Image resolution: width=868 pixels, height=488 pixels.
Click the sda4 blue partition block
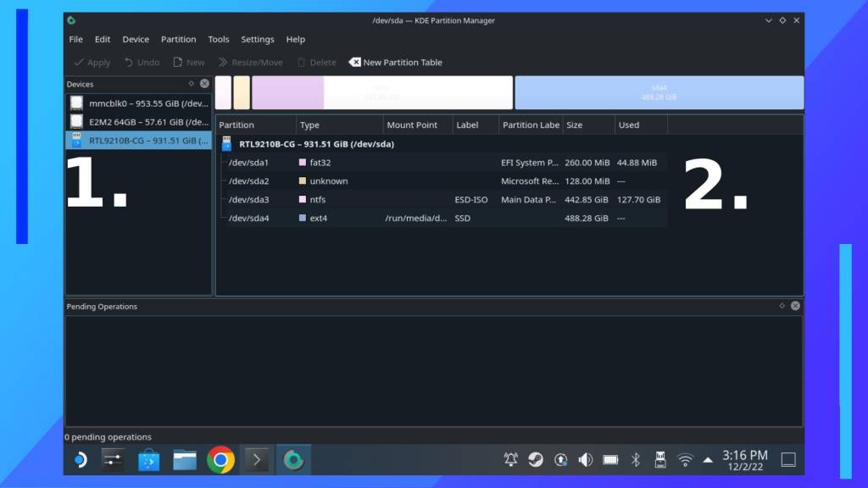(659, 92)
